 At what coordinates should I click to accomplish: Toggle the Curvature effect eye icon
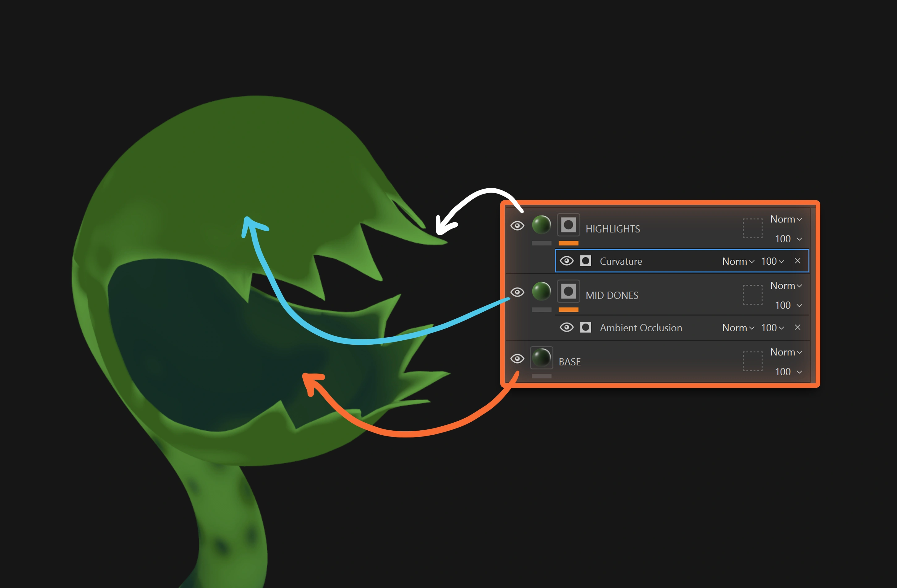(x=567, y=261)
